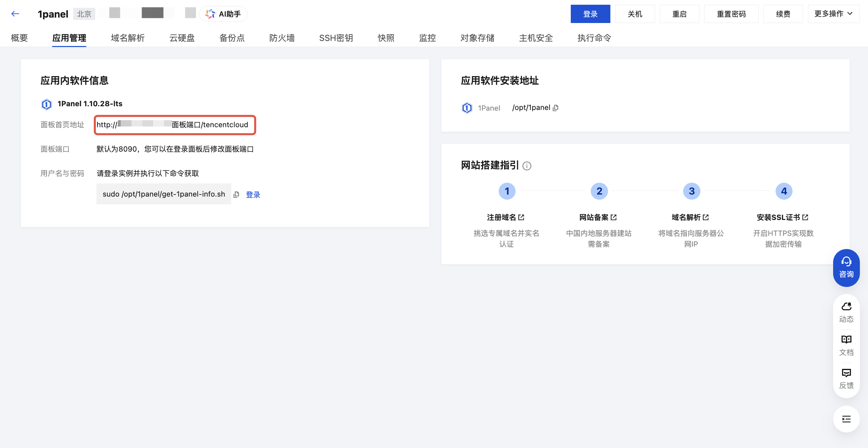Open the 安装SSL证书 external link
This screenshot has width=868, height=448.
click(783, 217)
